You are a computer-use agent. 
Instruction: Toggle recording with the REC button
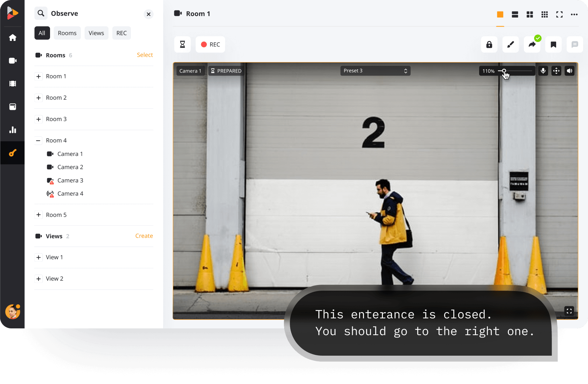coord(210,44)
